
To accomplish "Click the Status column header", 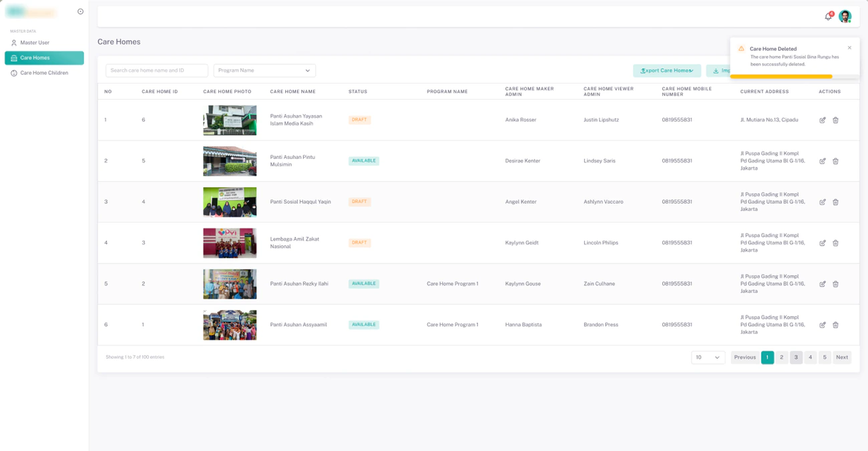I will (358, 92).
